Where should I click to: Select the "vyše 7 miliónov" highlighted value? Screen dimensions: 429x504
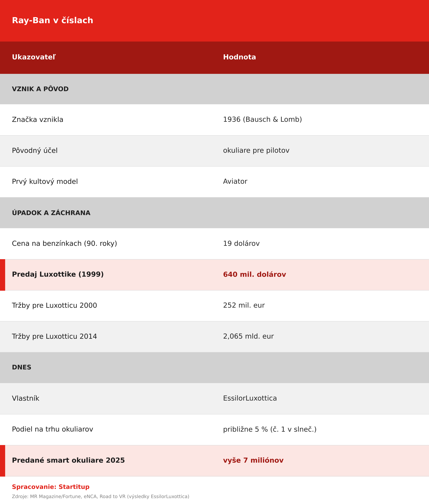click(253, 461)
